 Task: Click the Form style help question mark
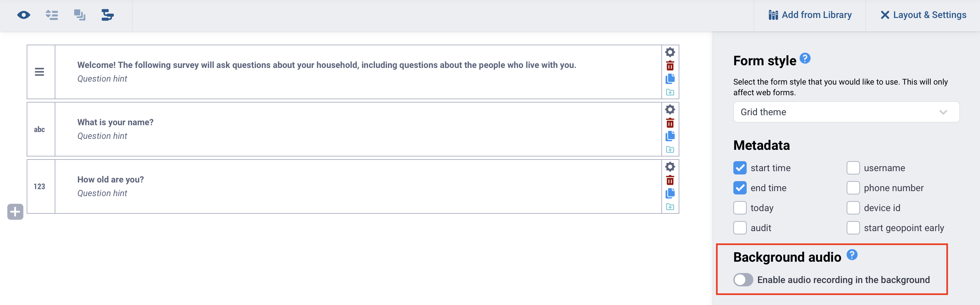point(805,59)
